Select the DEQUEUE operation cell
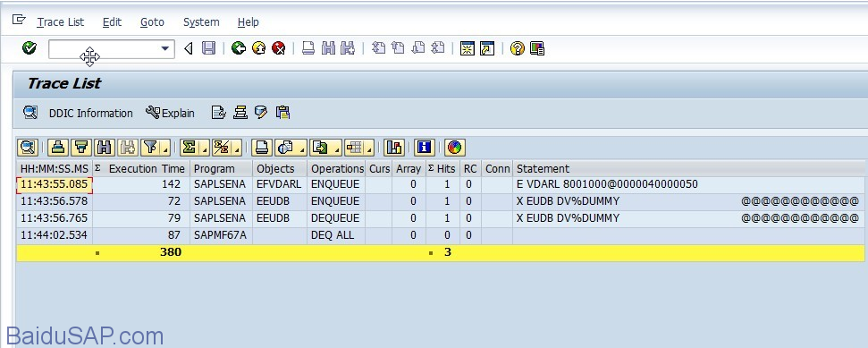868x348 pixels. pos(337,218)
